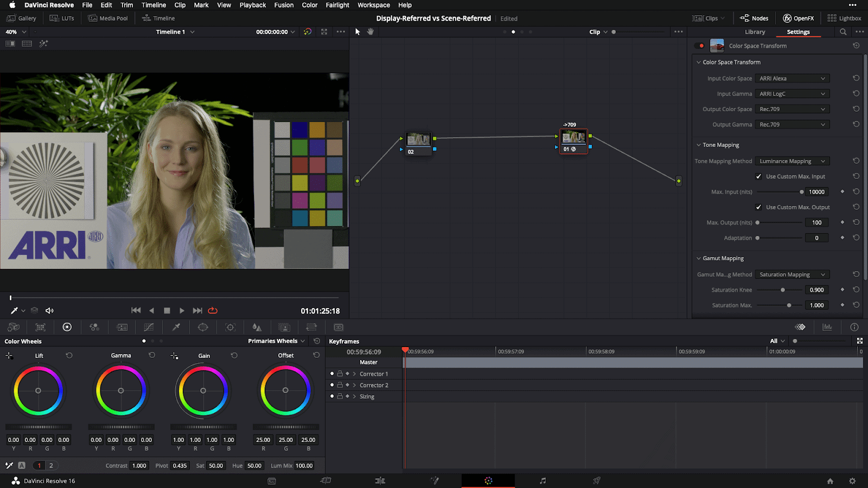
Task: Uncheck Use Custom Max. Output
Action: (x=758, y=207)
